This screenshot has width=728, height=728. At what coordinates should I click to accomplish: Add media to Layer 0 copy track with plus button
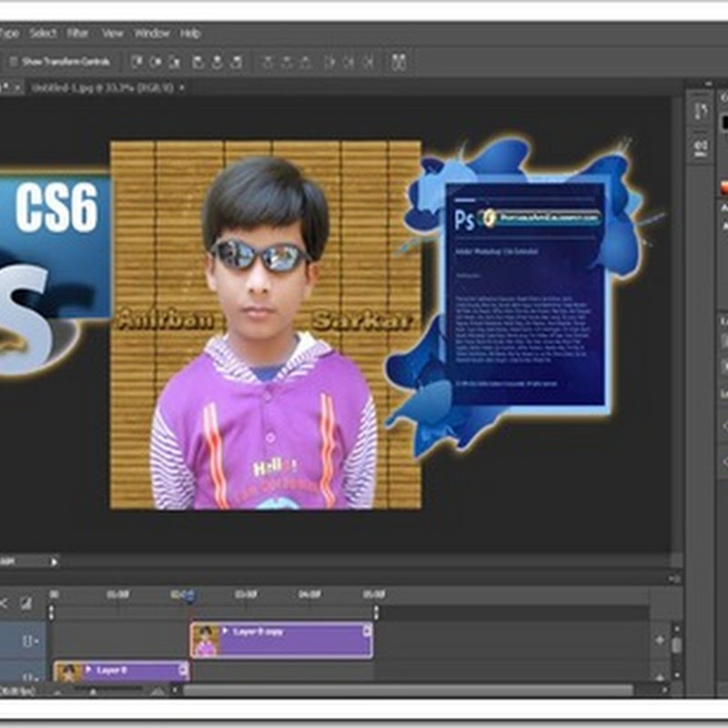[x=660, y=641]
